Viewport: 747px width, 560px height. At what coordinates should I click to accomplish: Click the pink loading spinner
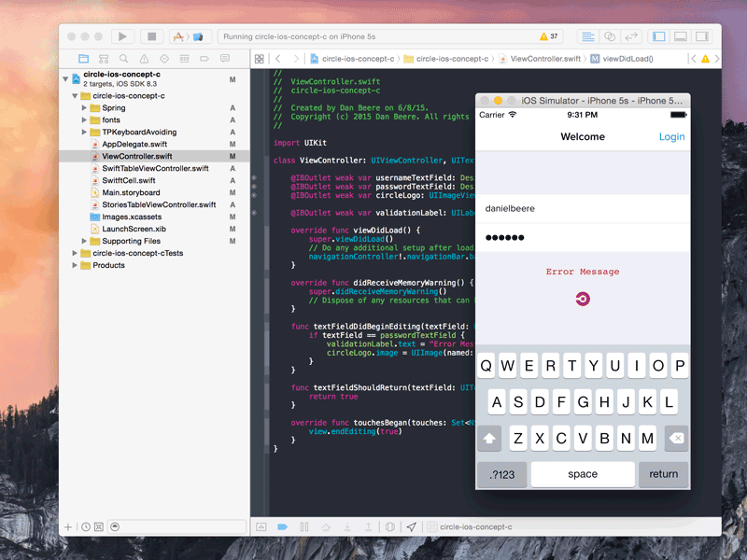[583, 299]
